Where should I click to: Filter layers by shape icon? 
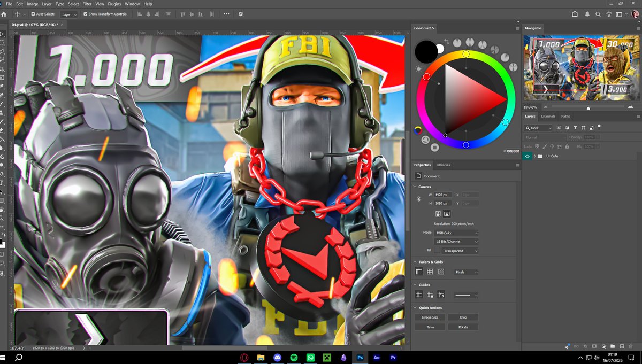(583, 128)
